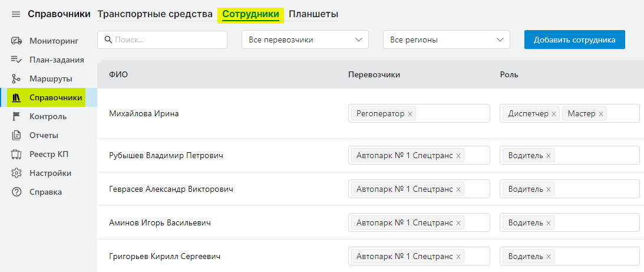Click the Контроль flag icon

[16, 116]
